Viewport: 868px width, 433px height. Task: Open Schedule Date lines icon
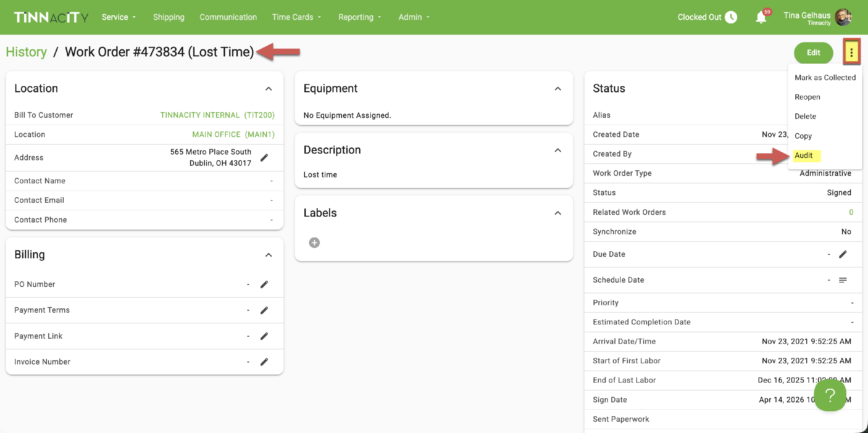842,280
